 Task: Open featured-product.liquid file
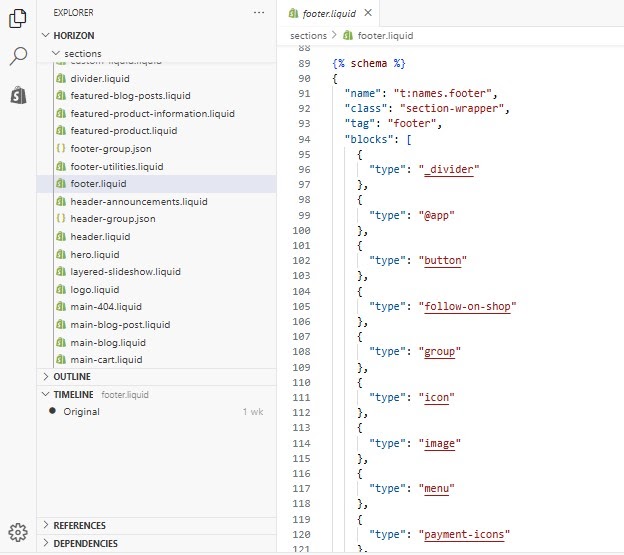[156, 131]
